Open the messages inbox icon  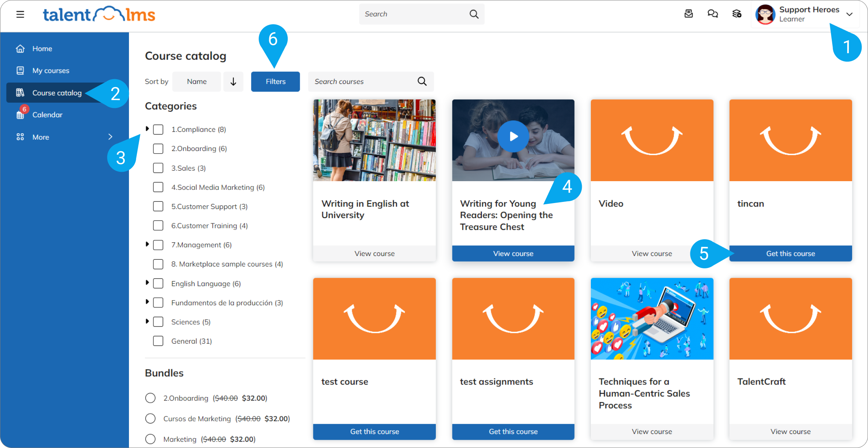689,14
